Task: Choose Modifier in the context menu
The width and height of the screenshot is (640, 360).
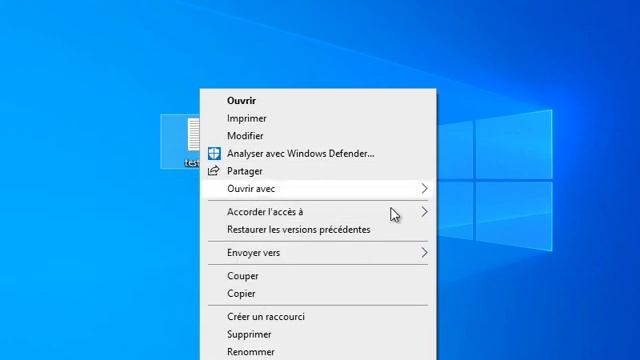Action: (318, 136)
